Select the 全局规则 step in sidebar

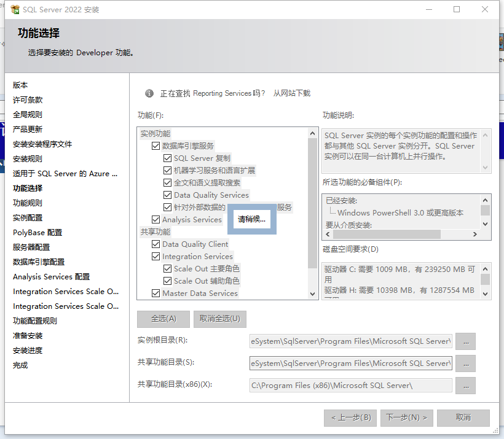click(x=28, y=115)
